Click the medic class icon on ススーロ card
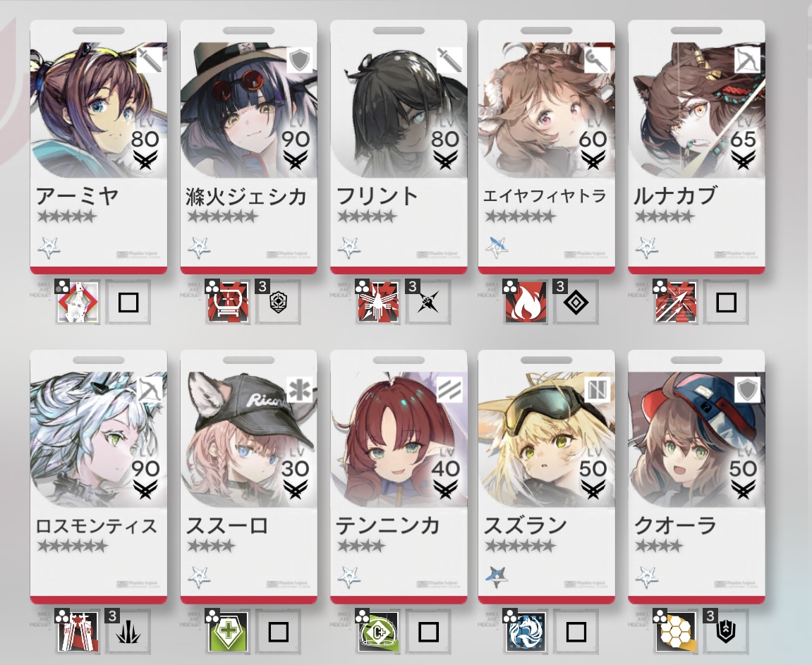812x665 pixels. (x=301, y=390)
